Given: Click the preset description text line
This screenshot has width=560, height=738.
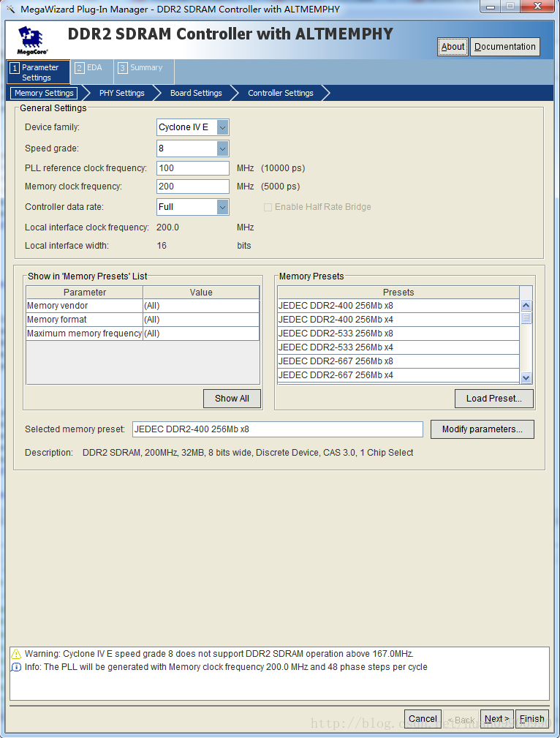Looking at the screenshot, I should tap(248, 453).
